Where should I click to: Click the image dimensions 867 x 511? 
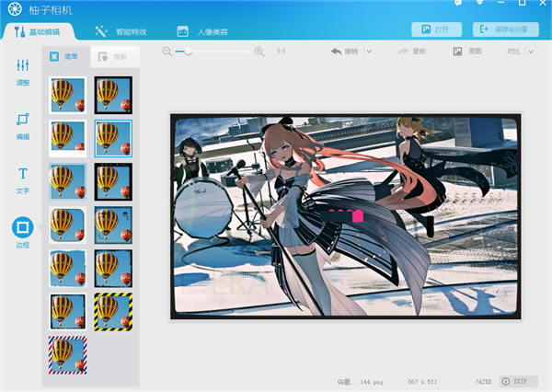pyautogui.click(x=422, y=382)
